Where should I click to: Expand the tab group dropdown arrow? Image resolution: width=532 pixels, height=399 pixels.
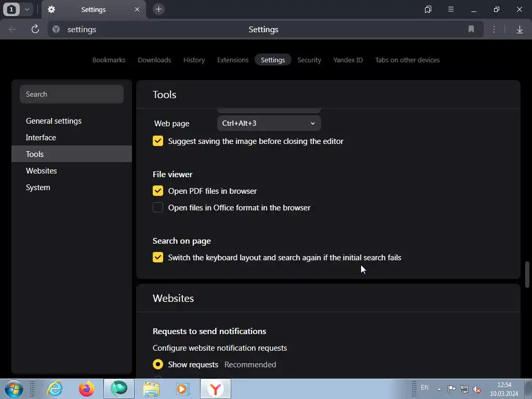click(27, 9)
